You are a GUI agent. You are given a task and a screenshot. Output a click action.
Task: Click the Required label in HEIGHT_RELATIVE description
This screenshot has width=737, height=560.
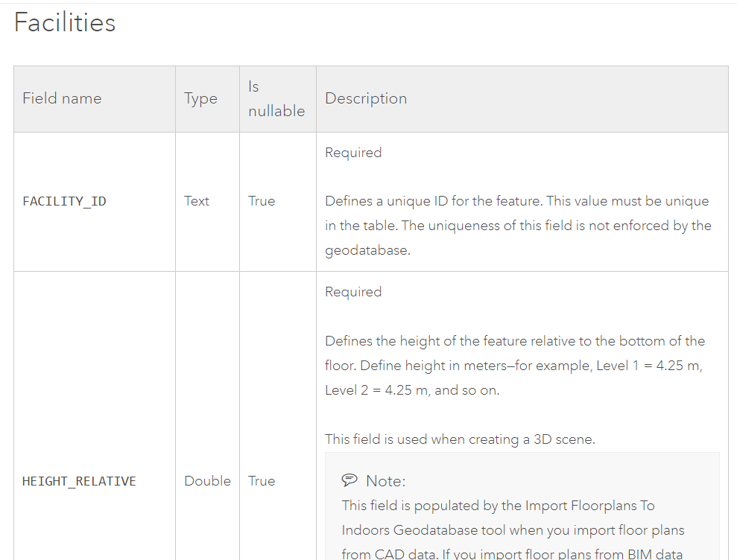pyautogui.click(x=353, y=291)
